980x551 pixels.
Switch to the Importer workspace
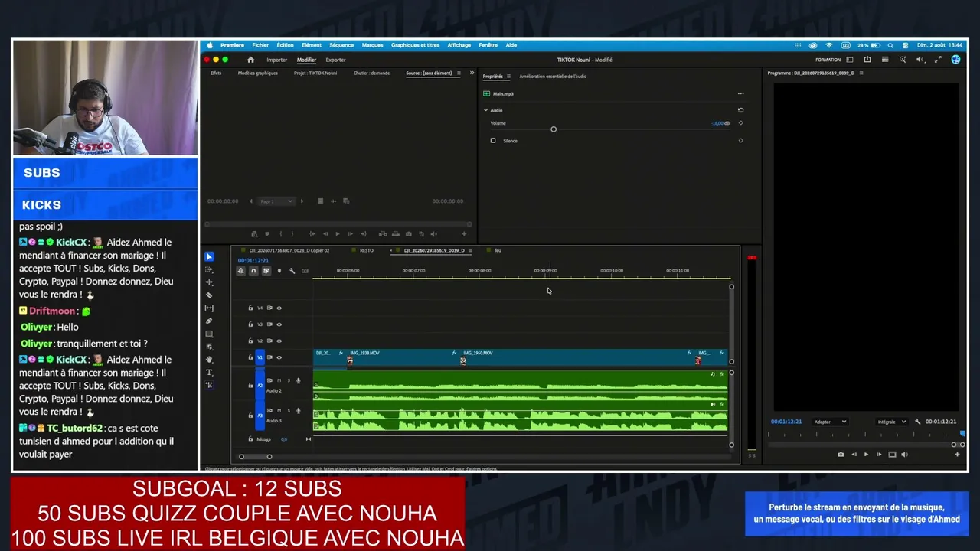[277, 60]
